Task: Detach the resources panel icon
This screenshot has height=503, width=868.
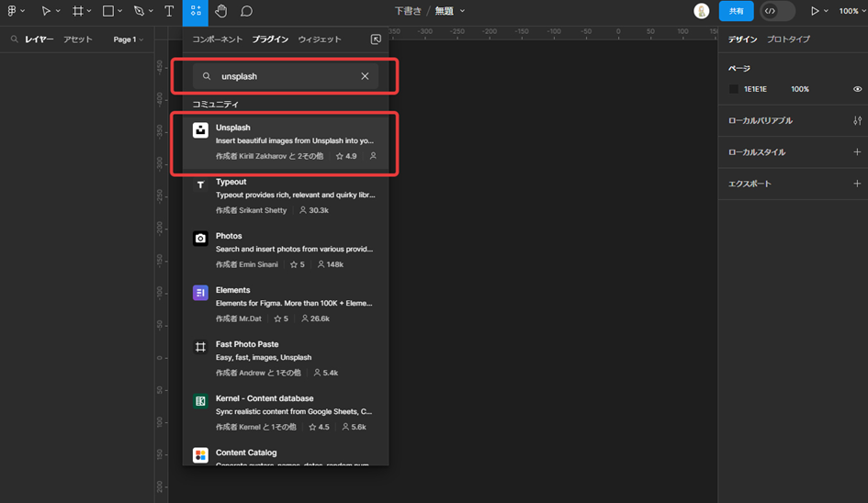Action: [x=376, y=39]
